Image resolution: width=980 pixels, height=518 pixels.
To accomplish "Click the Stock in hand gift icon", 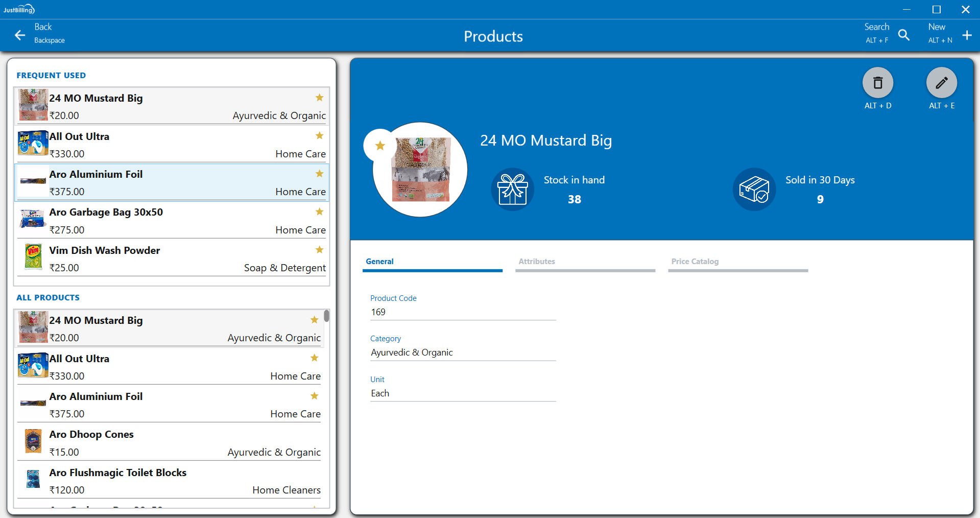I will click(512, 190).
